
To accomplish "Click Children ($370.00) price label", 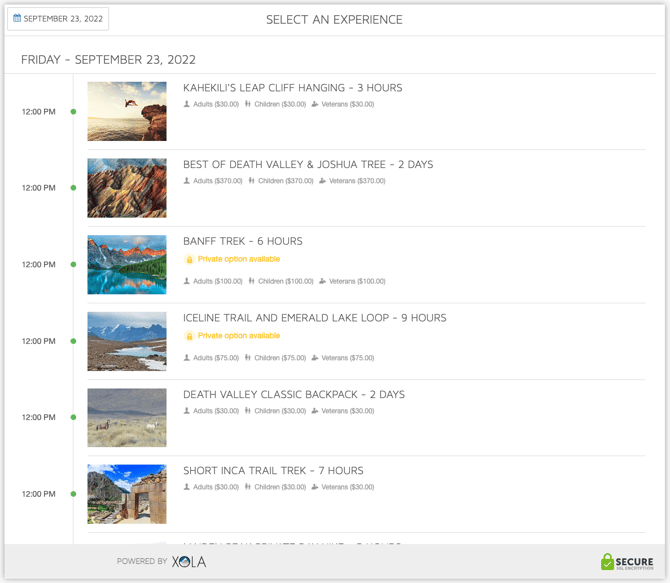I will tap(286, 181).
